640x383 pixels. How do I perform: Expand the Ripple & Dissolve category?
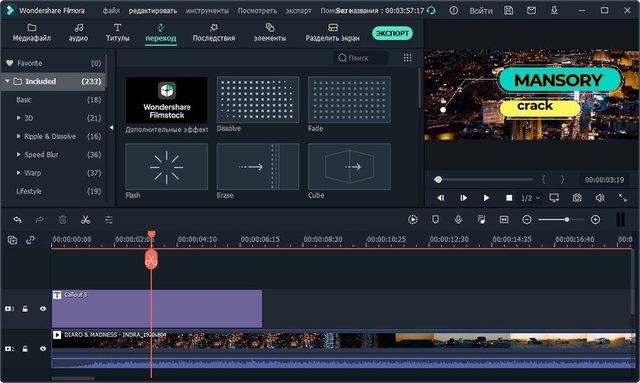pyautogui.click(x=18, y=136)
